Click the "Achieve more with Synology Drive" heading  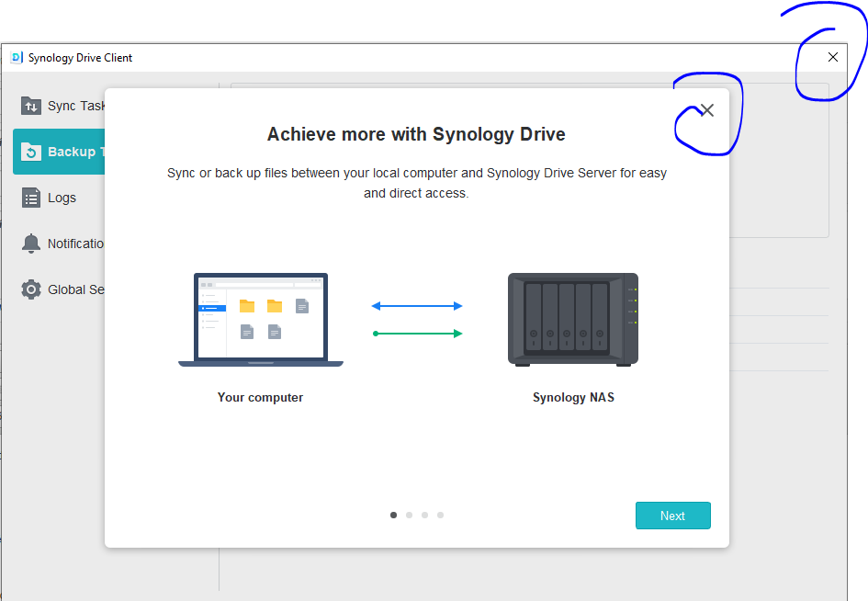tap(416, 134)
